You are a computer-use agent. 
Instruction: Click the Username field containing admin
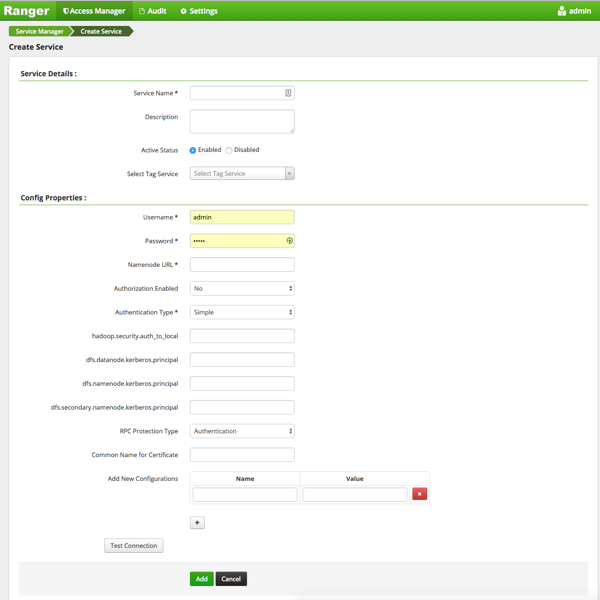point(242,217)
